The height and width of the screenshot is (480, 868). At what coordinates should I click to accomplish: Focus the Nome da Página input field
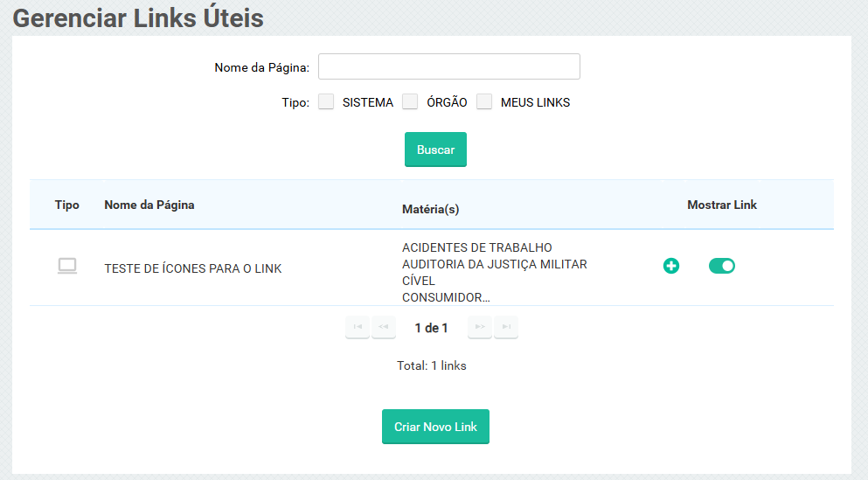click(448, 66)
